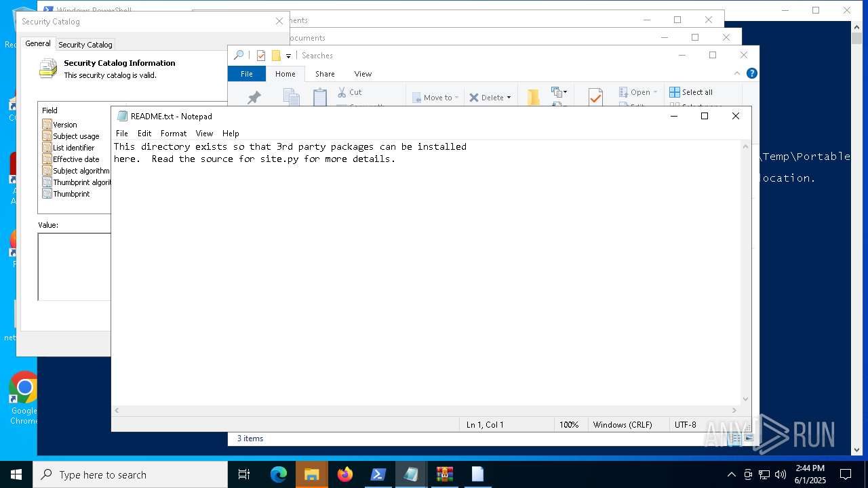The width and height of the screenshot is (868, 488).
Task: Click 'UTF-8' encoding in Notepad status bar
Action: (x=685, y=425)
